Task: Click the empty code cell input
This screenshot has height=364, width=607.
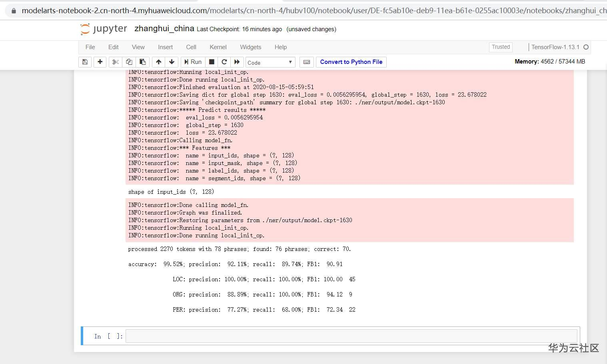Action: click(x=351, y=336)
